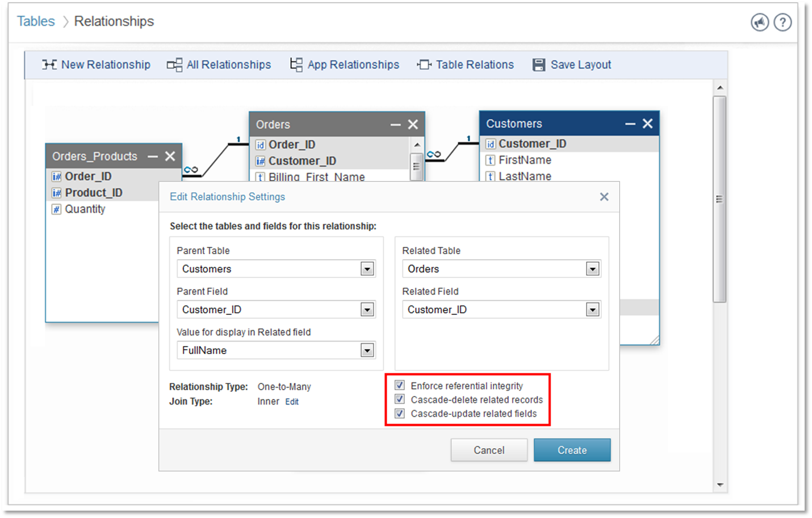Click the Join Type Edit link
The height and width of the screenshot is (518, 812).
pos(292,402)
